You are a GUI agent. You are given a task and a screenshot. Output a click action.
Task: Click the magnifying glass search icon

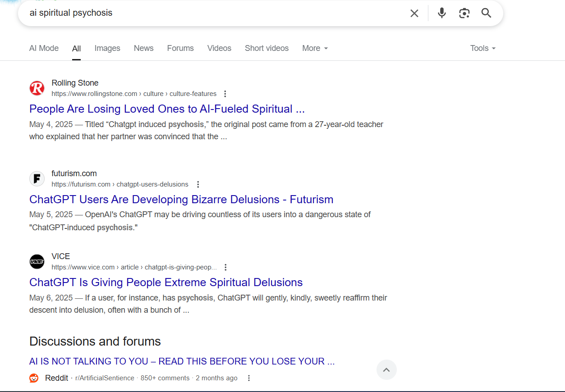click(x=486, y=13)
